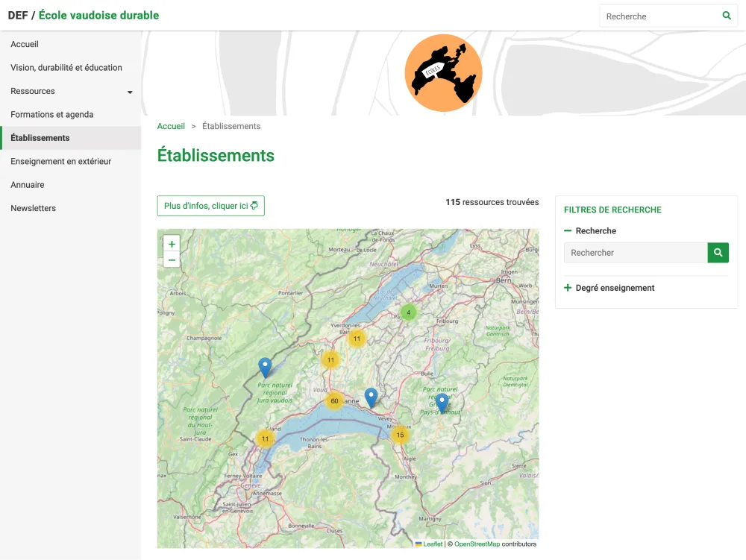Go to the Annuaire menu item
This screenshot has width=746, height=560.
(x=28, y=185)
